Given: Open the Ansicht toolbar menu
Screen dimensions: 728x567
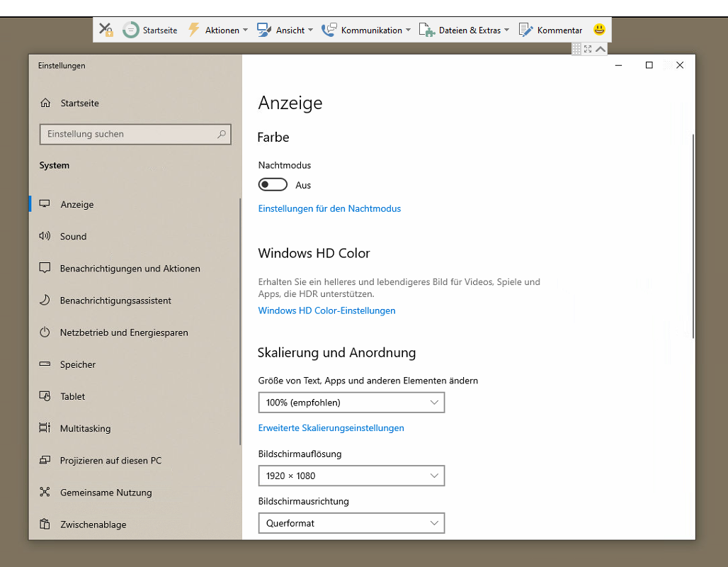Looking at the screenshot, I should click(x=285, y=30).
